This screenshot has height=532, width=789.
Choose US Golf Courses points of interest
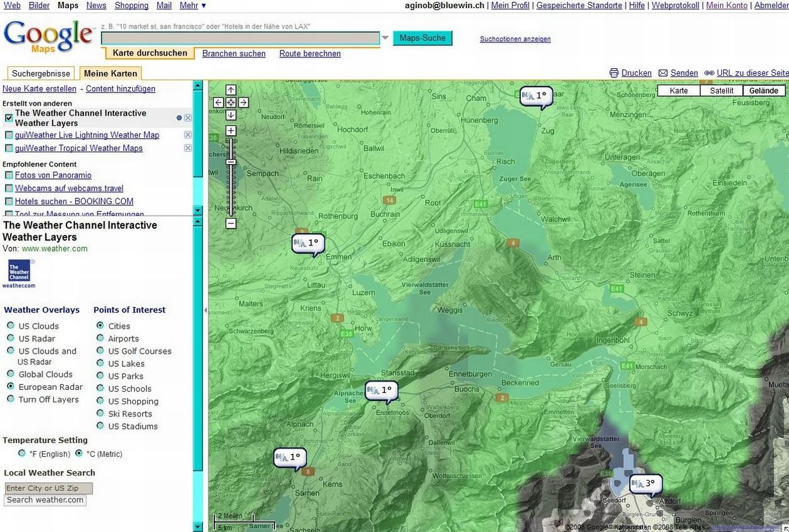point(100,350)
